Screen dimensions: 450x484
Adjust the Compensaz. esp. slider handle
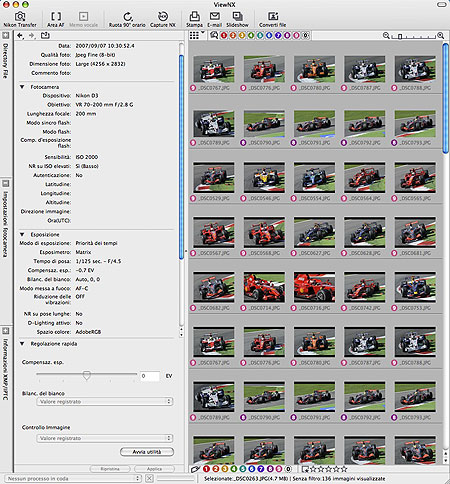(x=87, y=375)
